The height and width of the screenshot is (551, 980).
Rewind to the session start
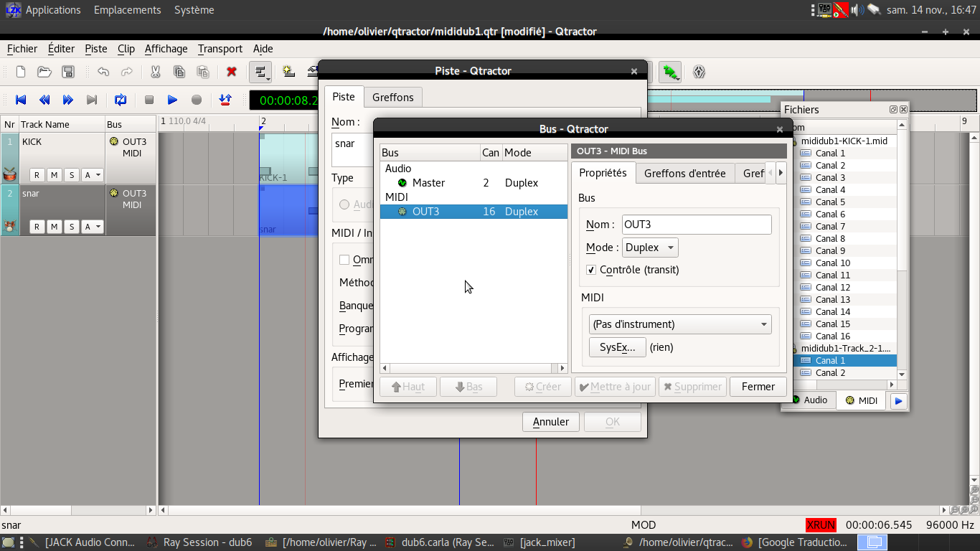tap(21, 100)
